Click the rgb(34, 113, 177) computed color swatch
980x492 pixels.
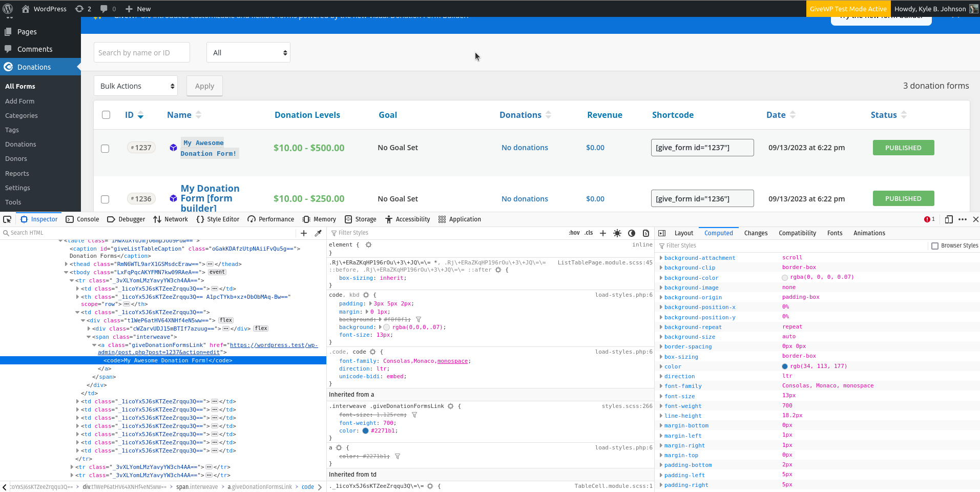(x=785, y=366)
